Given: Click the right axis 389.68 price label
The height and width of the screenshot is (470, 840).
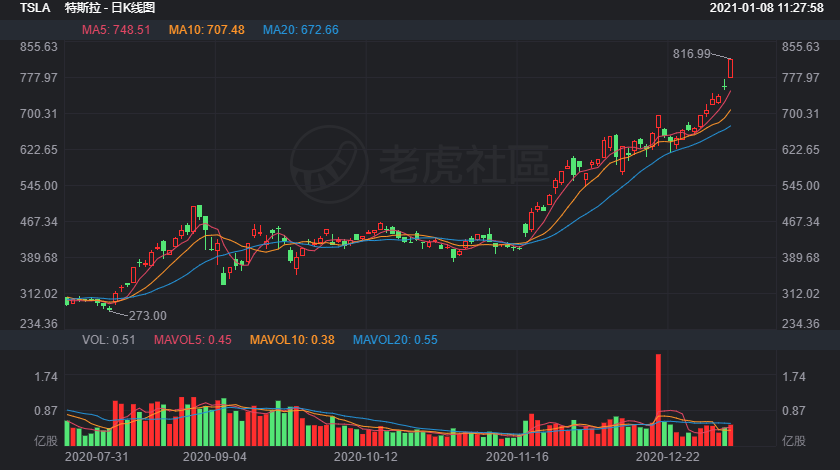Looking at the screenshot, I should click(800, 258).
